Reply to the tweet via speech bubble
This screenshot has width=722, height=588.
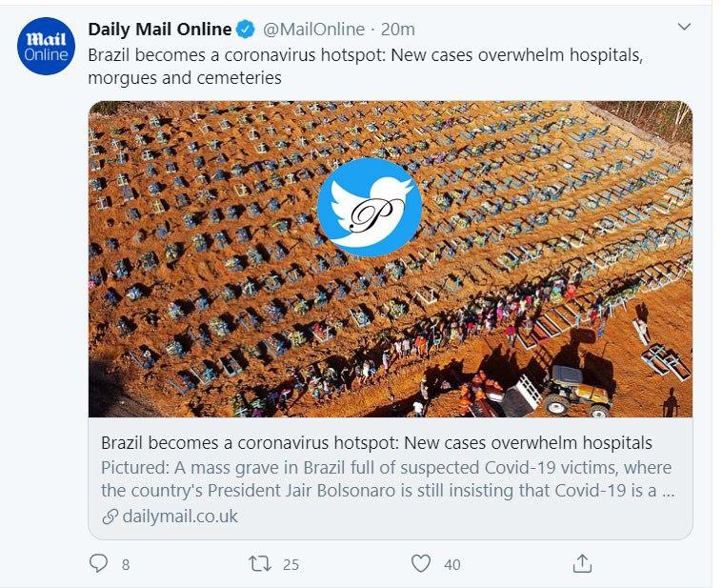pos(98,564)
